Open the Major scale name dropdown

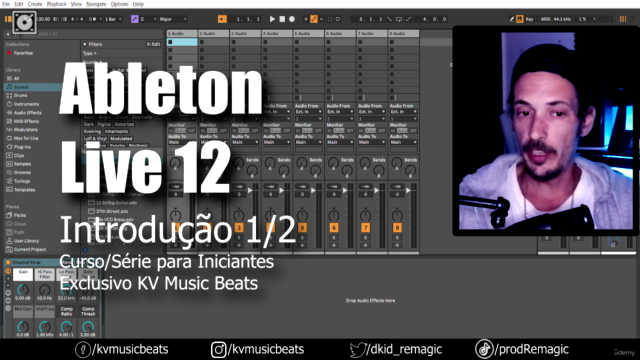pyautogui.click(x=173, y=19)
